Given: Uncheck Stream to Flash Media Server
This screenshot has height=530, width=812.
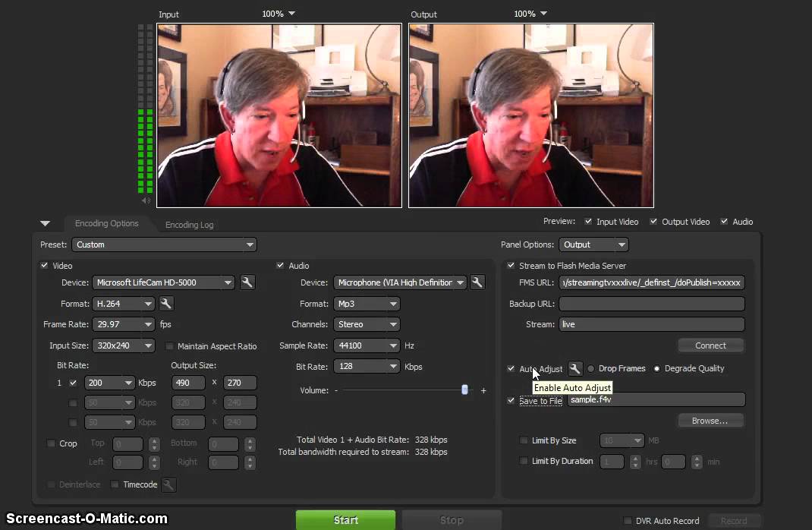Looking at the screenshot, I should pos(511,265).
